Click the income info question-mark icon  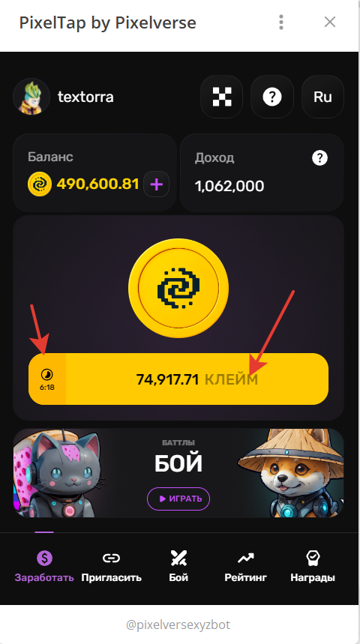(x=319, y=157)
